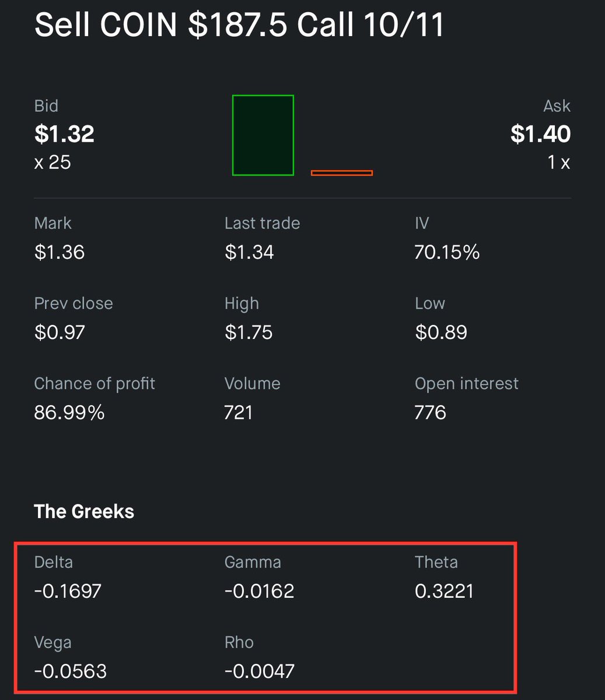Select the IV value 70.15%
The image size is (605, 700).
[x=446, y=252]
